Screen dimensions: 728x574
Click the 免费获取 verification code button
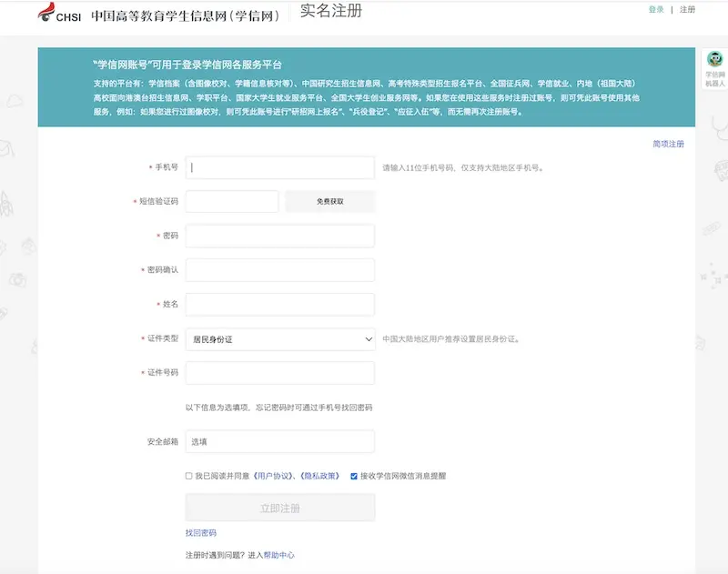pos(330,201)
